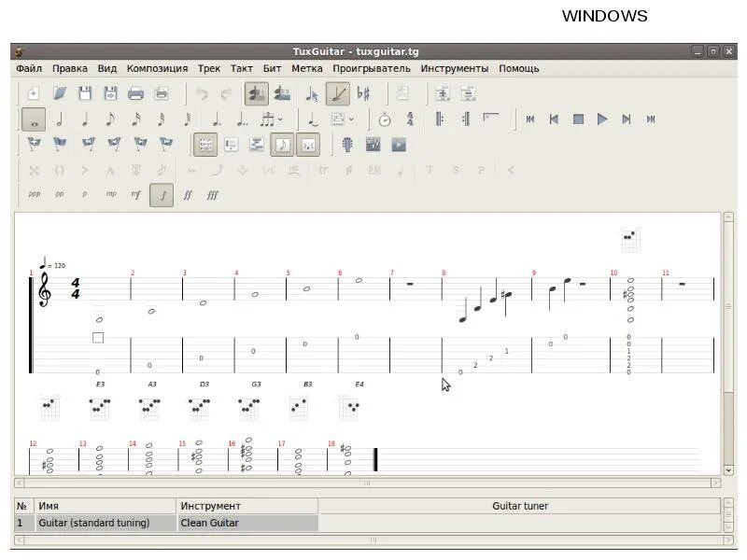Image resolution: width=747 pixels, height=560 pixels.
Task: Go to the previous measure
Action: (554, 119)
